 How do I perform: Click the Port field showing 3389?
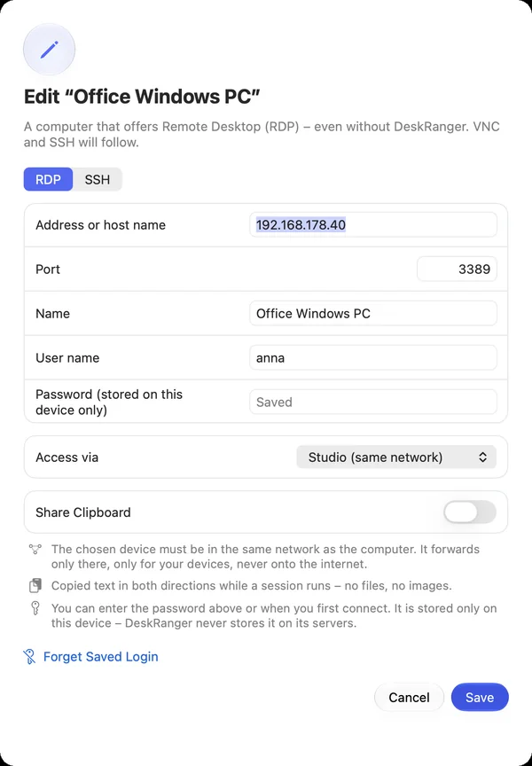click(457, 270)
